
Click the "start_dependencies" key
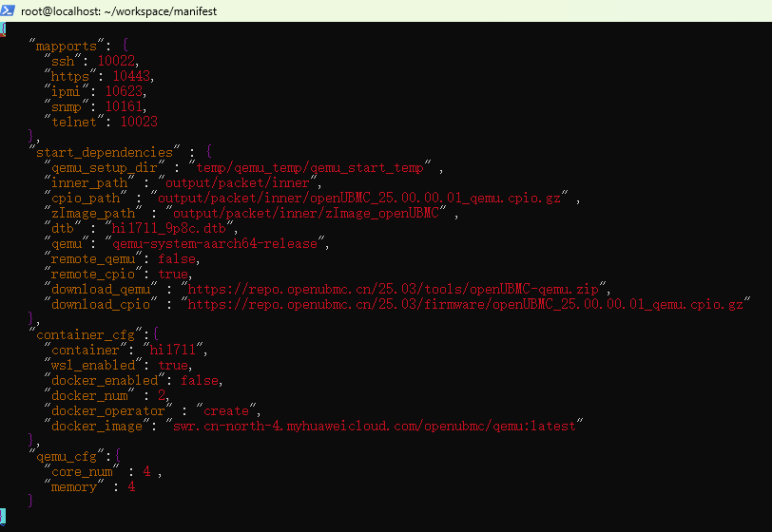click(105, 152)
